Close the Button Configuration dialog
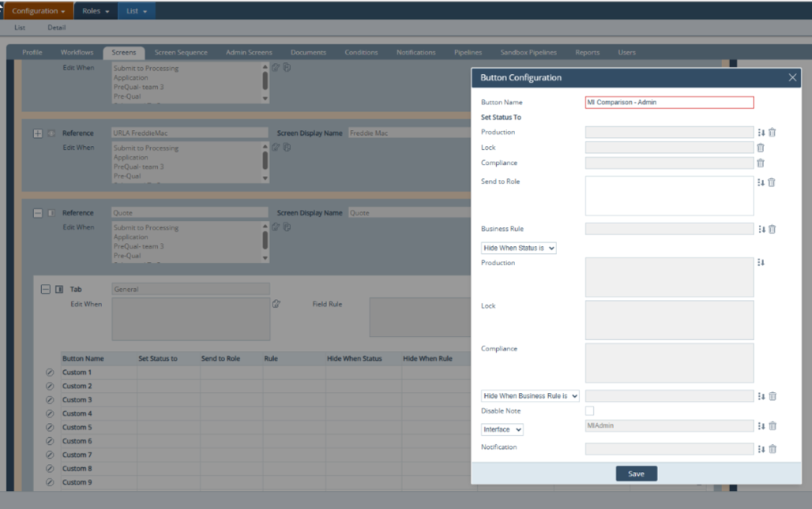Screen dimensions: 812x509 point(792,77)
